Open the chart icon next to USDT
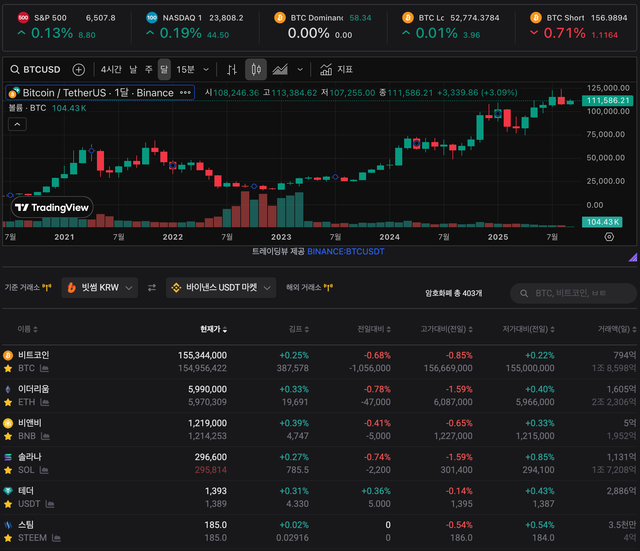Viewport: 640px width, 551px height. point(50,504)
